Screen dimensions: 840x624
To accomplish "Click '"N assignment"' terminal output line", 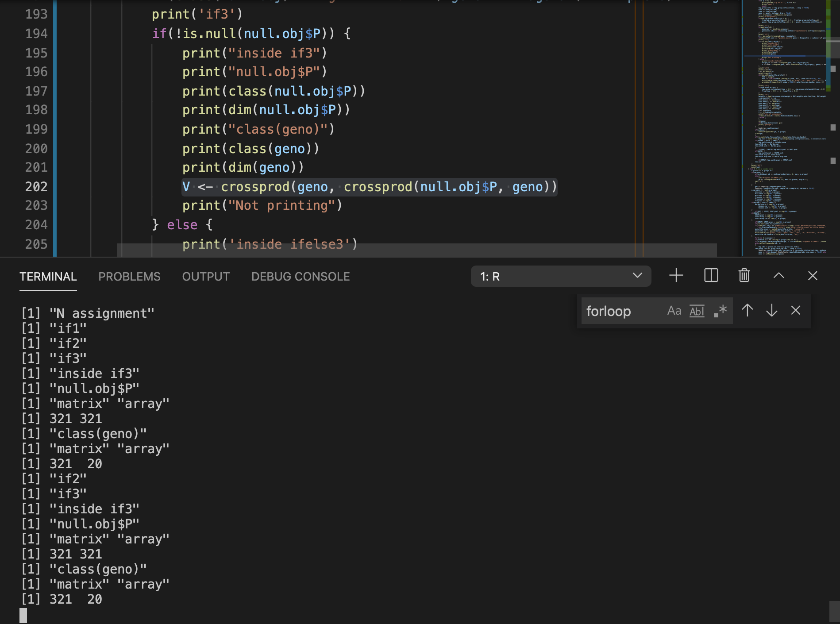I will click(88, 313).
